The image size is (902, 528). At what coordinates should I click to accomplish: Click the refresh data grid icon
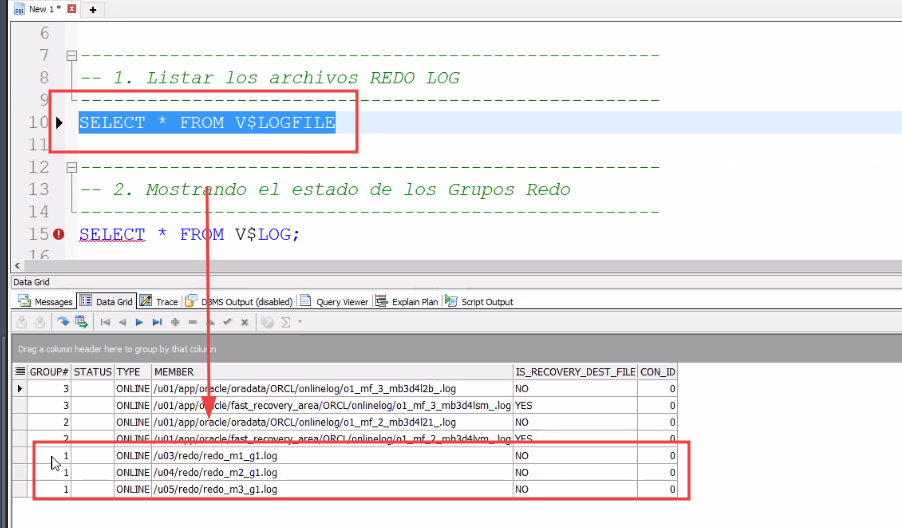pos(63,322)
